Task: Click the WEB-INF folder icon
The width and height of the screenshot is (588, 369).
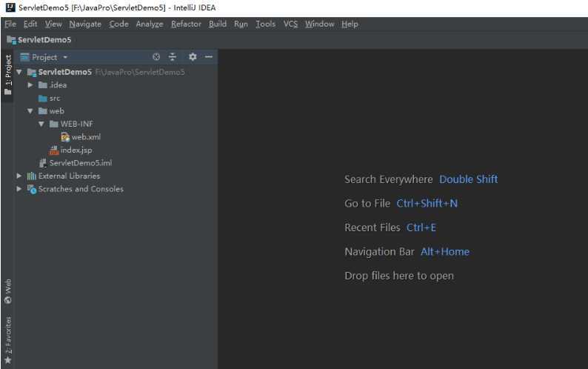Action: (x=54, y=124)
